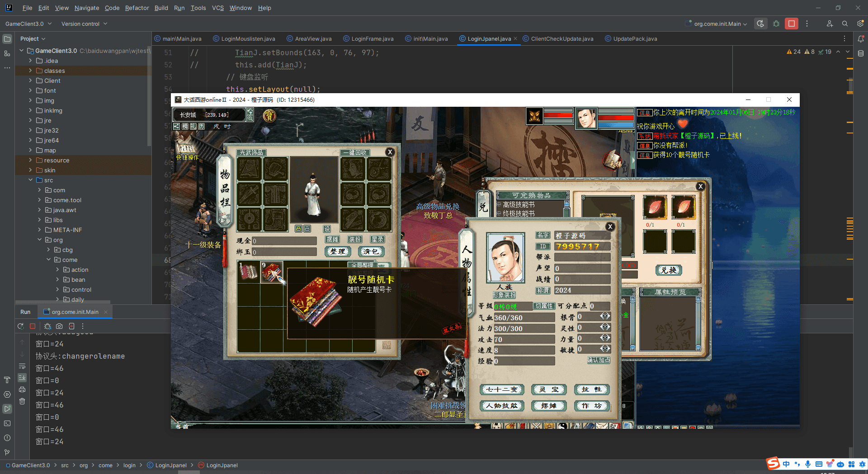
Task: Clear the Run console with trash icon
Action: point(22,401)
